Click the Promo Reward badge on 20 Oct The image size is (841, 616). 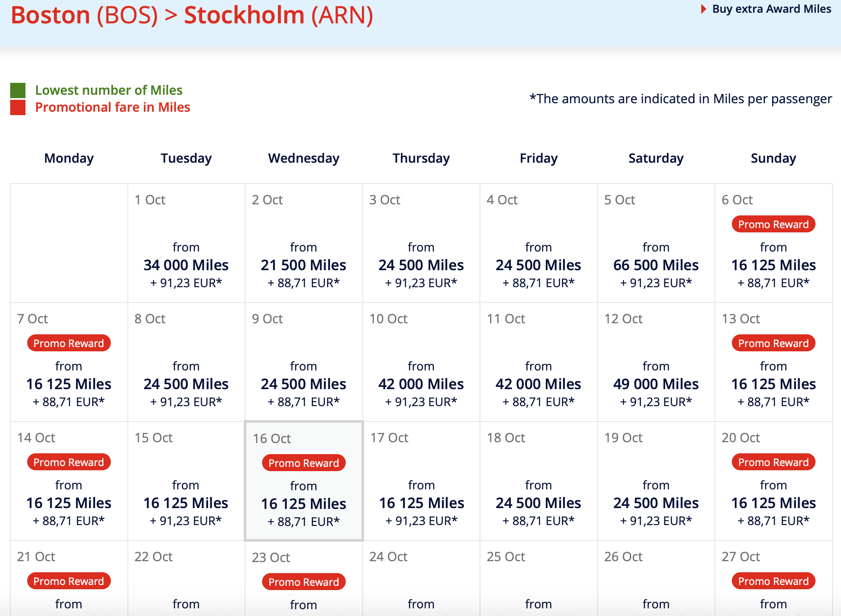click(773, 462)
